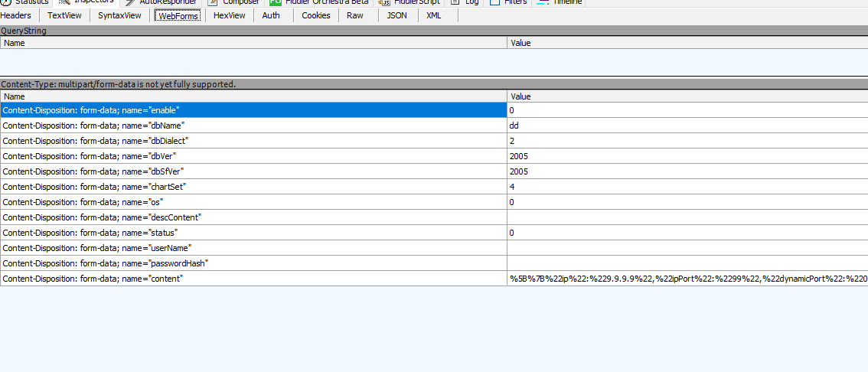Click the QueryString section header
The width and height of the screenshot is (868, 372).
(434, 31)
